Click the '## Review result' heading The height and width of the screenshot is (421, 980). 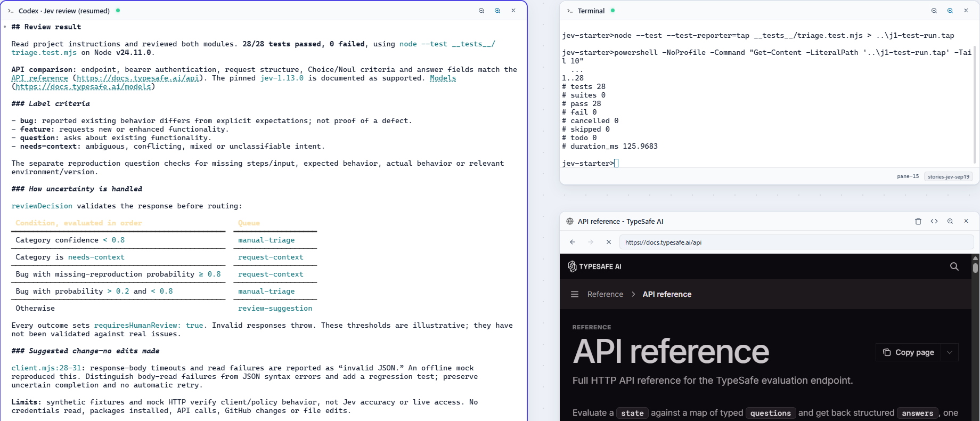coord(46,27)
